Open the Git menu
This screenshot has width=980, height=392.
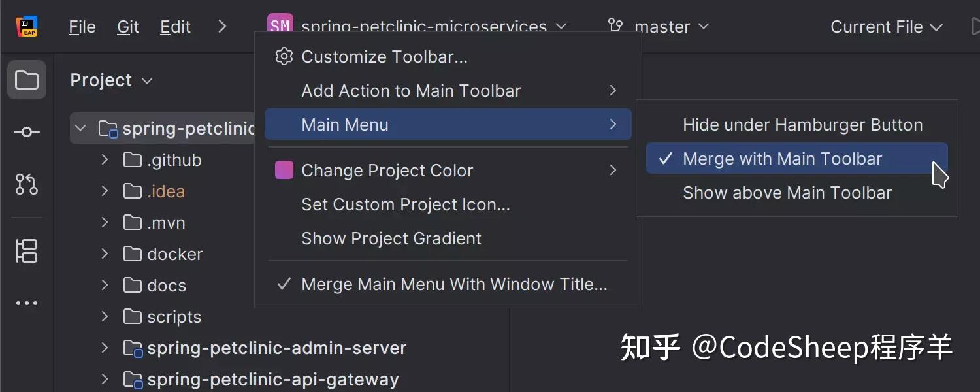[127, 26]
